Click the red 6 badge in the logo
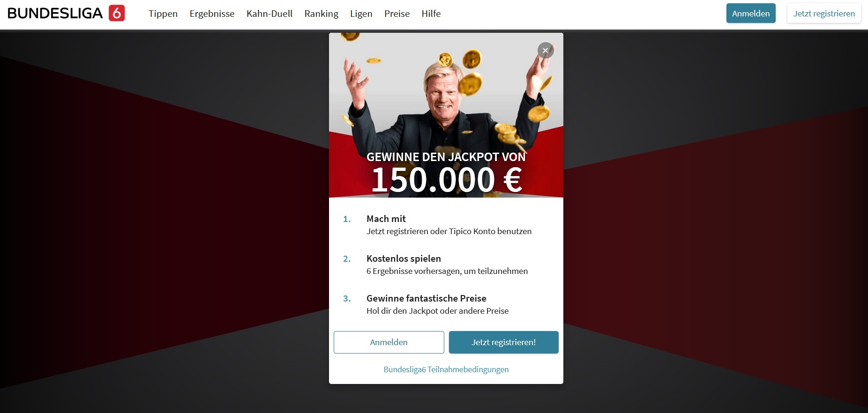This screenshot has height=413, width=868. [117, 13]
